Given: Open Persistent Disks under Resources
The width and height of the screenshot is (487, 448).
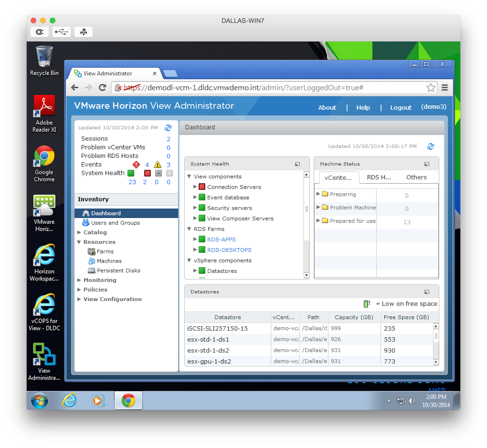Looking at the screenshot, I should tap(118, 271).
